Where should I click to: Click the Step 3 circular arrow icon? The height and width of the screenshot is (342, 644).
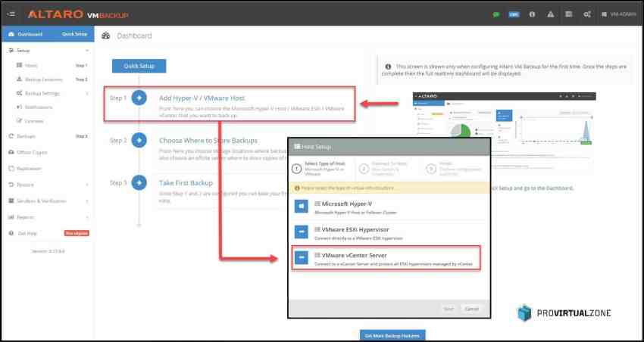[x=139, y=182]
